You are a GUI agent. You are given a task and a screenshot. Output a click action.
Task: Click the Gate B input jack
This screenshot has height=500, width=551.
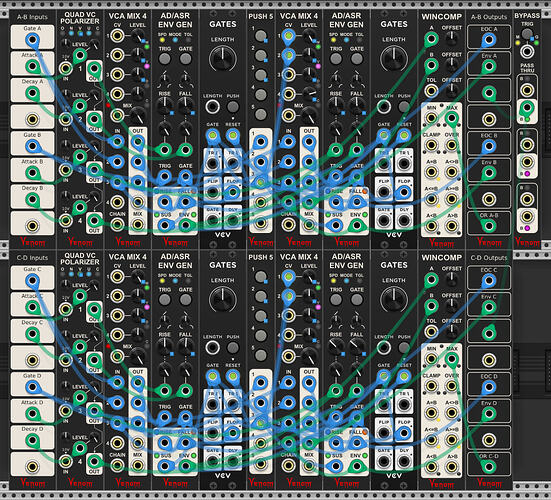(x=32, y=145)
